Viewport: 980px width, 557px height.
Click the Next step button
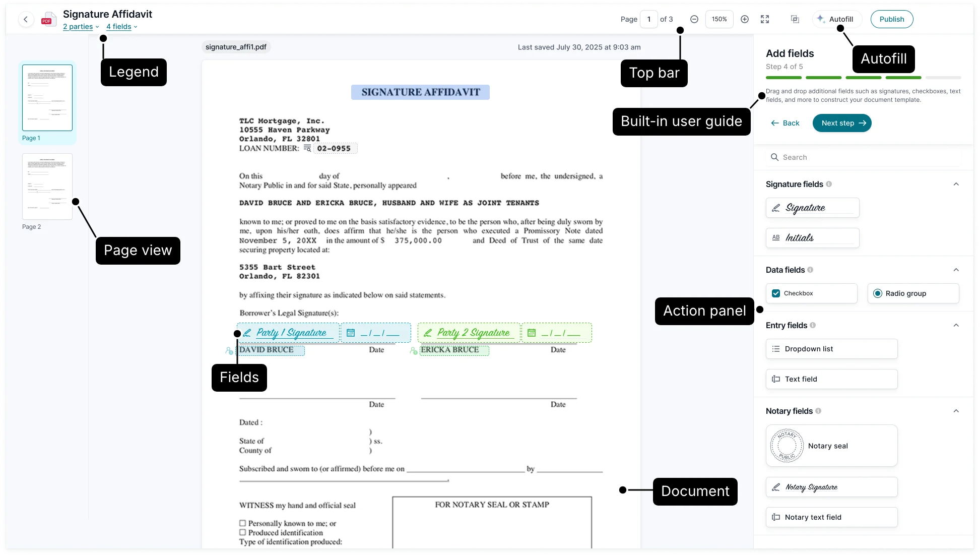click(842, 123)
